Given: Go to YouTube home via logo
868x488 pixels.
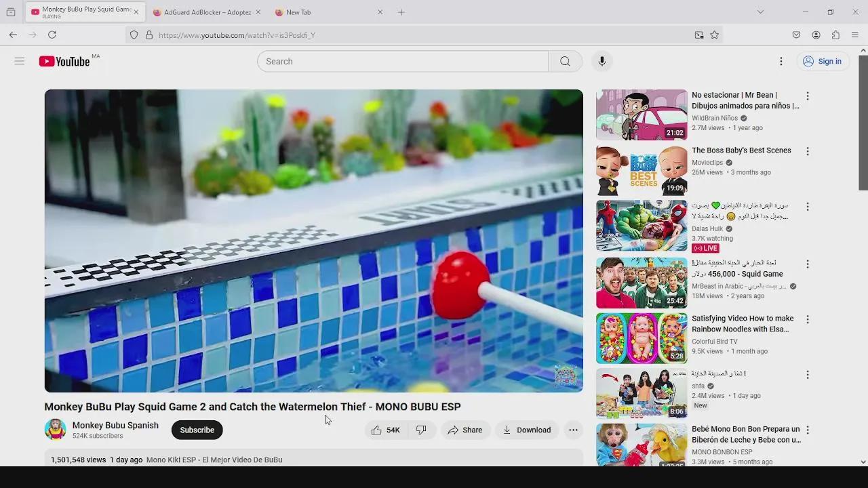Looking at the screenshot, I should pyautogui.click(x=64, y=61).
